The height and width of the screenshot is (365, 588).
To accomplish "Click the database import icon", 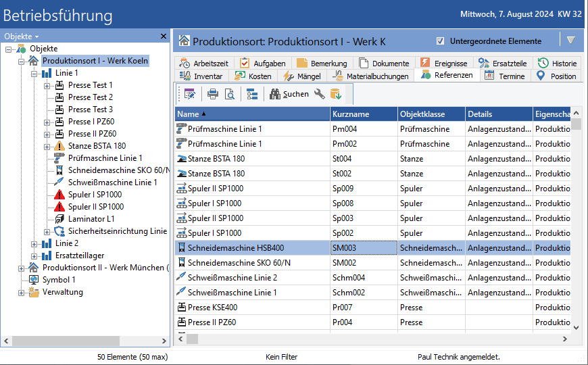I will pyautogui.click(x=336, y=94).
